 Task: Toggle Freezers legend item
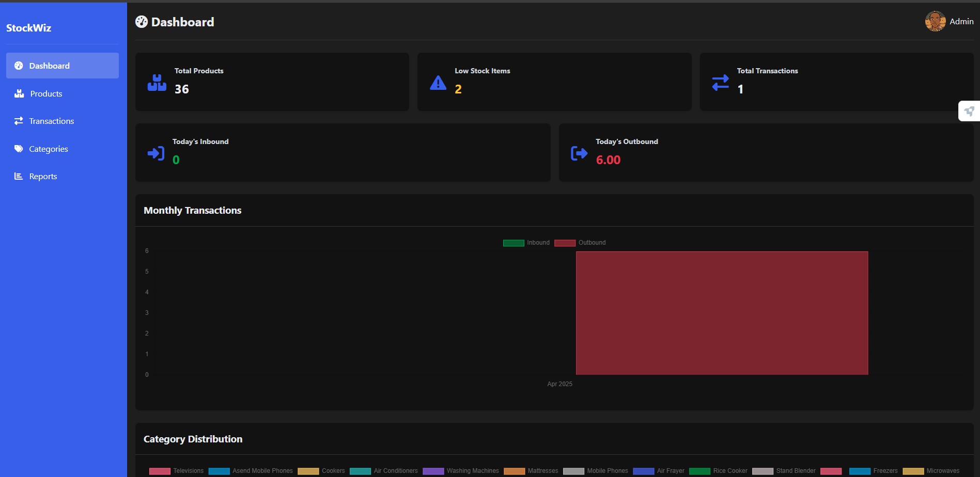874,471
